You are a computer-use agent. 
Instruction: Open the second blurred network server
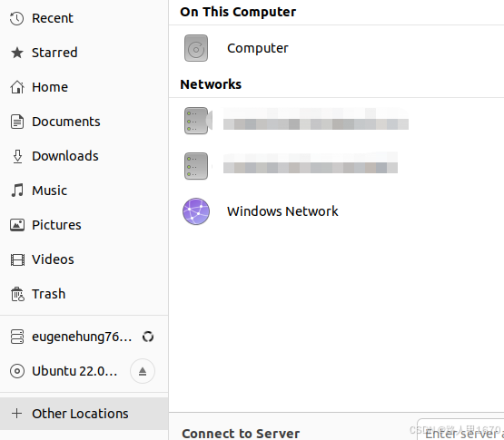pyautogui.click(x=336, y=166)
